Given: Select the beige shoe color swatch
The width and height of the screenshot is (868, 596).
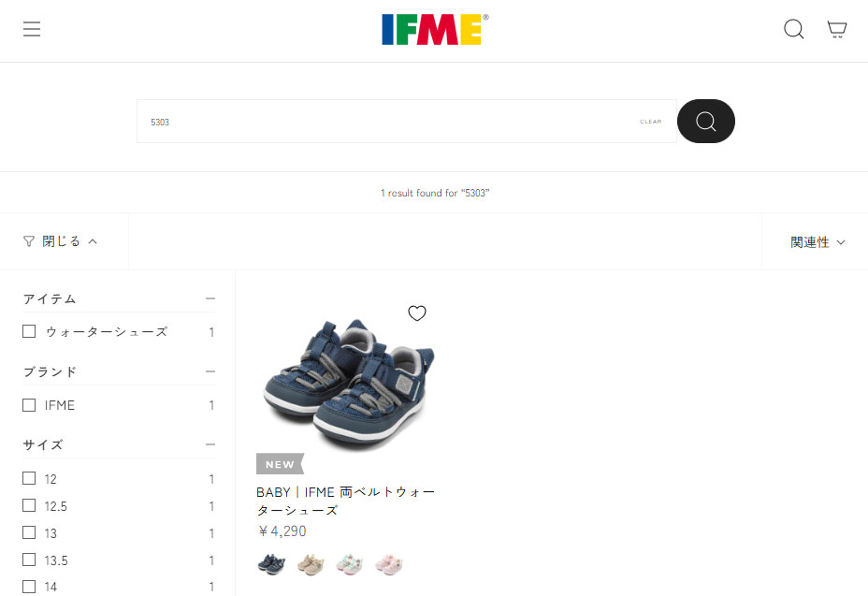Looking at the screenshot, I should [x=311, y=564].
